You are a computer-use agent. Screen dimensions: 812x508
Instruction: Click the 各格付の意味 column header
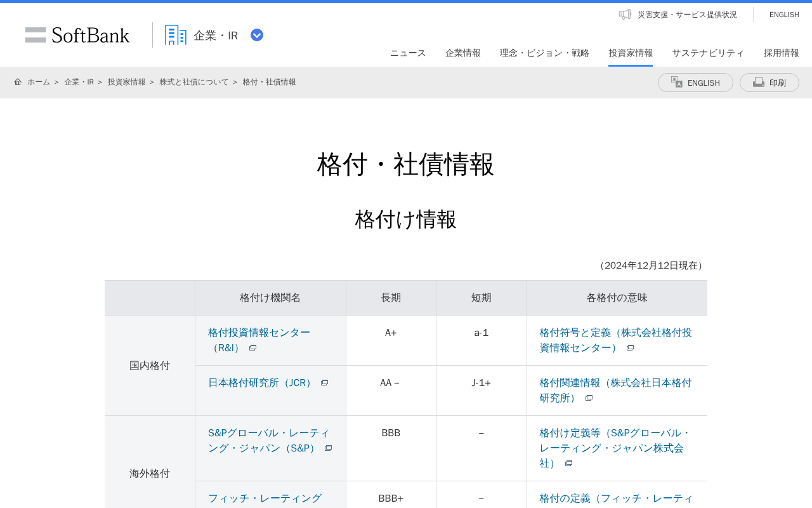(617, 297)
